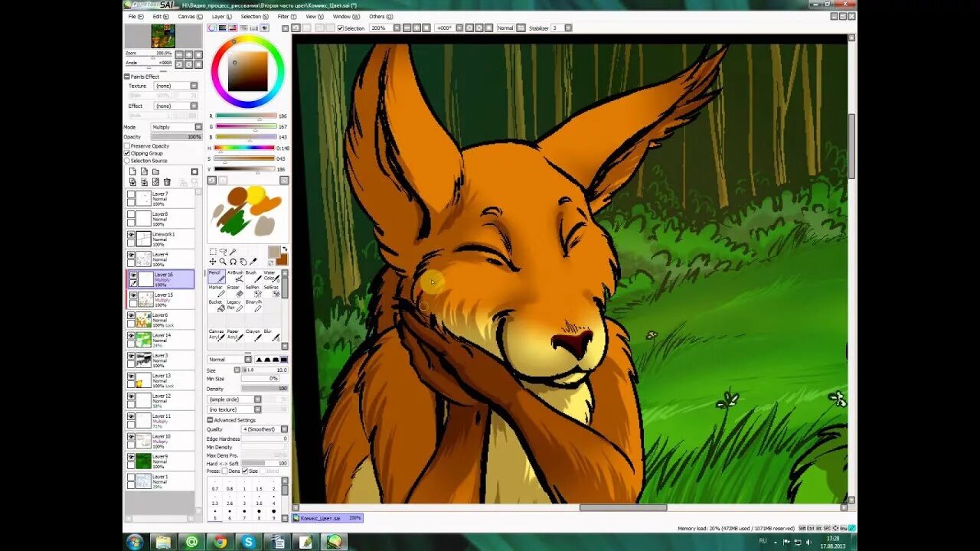The width and height of the screenshot is (980, 551).
Task: Open the Edit menu
Action: click(x=161, y=17)
